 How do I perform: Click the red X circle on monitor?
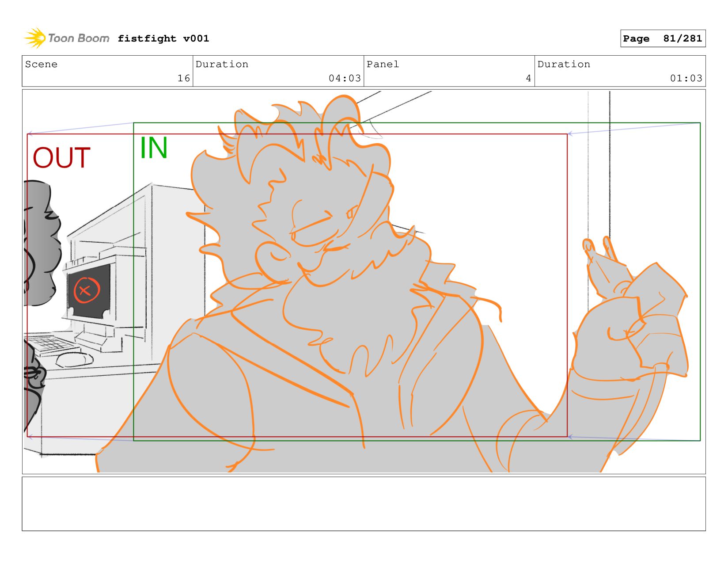[x=87, y=290]
